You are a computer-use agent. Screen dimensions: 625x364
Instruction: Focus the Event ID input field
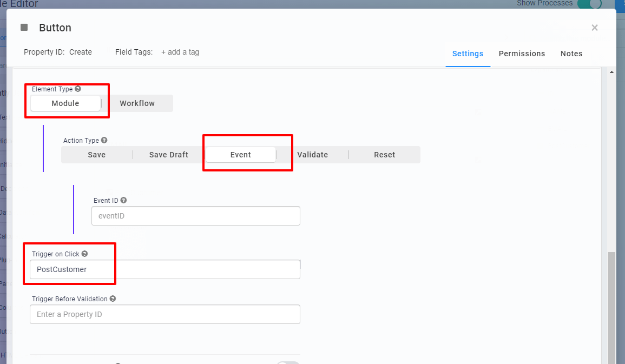[x=196, y=216]
